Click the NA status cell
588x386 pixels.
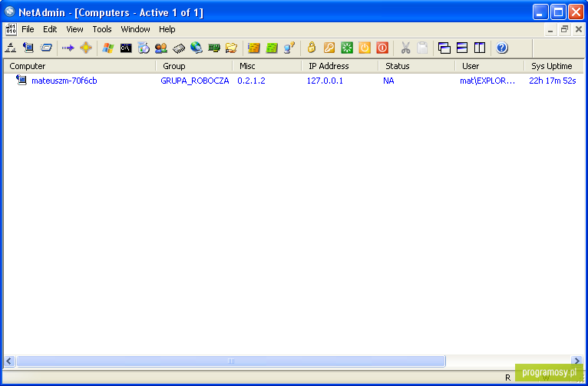[388, 81]
